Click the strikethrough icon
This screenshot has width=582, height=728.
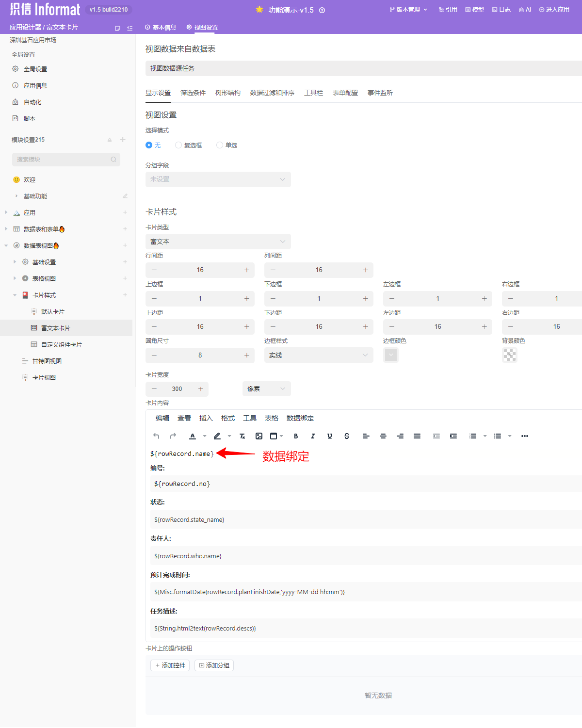347,436
